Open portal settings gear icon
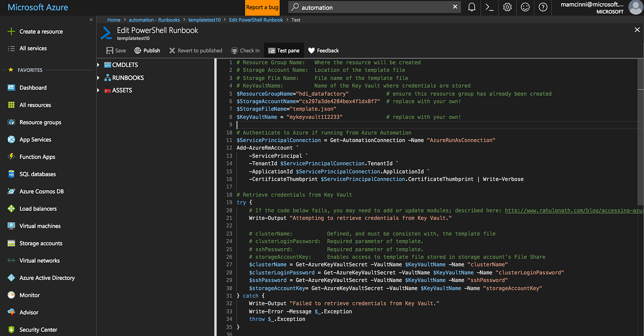The width and height of the screenshot is (644, 336). 507,7
